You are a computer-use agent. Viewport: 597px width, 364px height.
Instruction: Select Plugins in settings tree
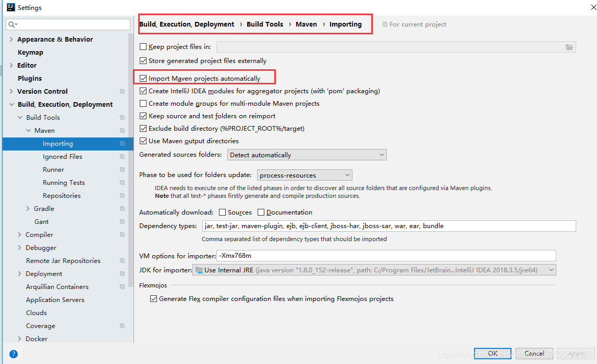click(30, 78)
